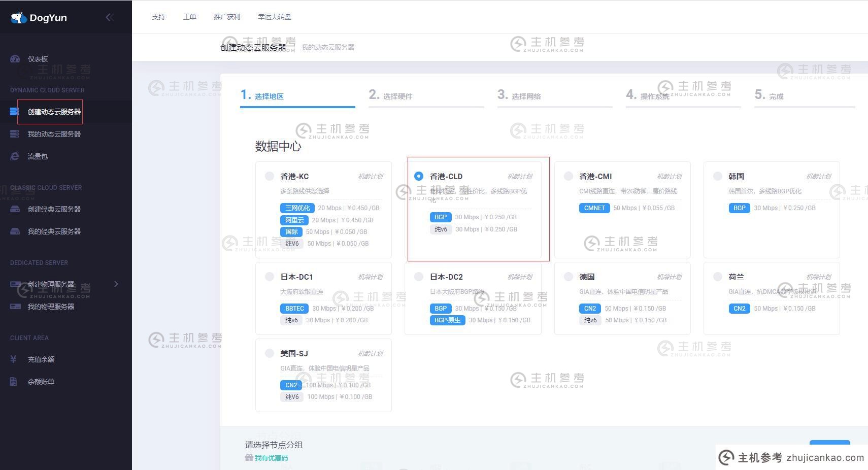Click the 我的物理服务器 icon in sidebar
The width and height of the screenshot is (868, 470).
click(15, 307)
